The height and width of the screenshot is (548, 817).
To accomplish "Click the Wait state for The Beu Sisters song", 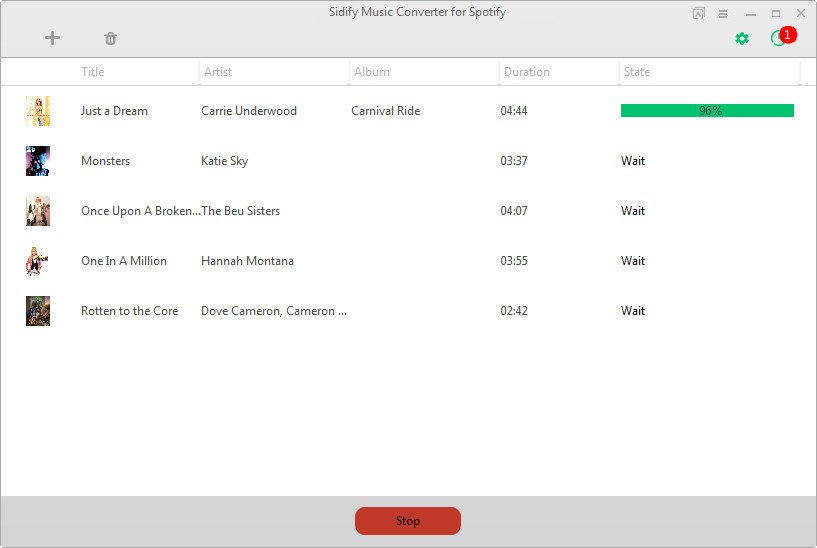I will pos(633,211).
